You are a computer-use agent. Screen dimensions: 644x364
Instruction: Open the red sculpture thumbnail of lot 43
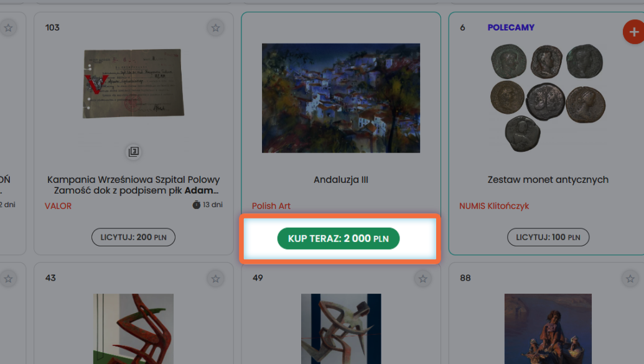(x=134, y=329)
